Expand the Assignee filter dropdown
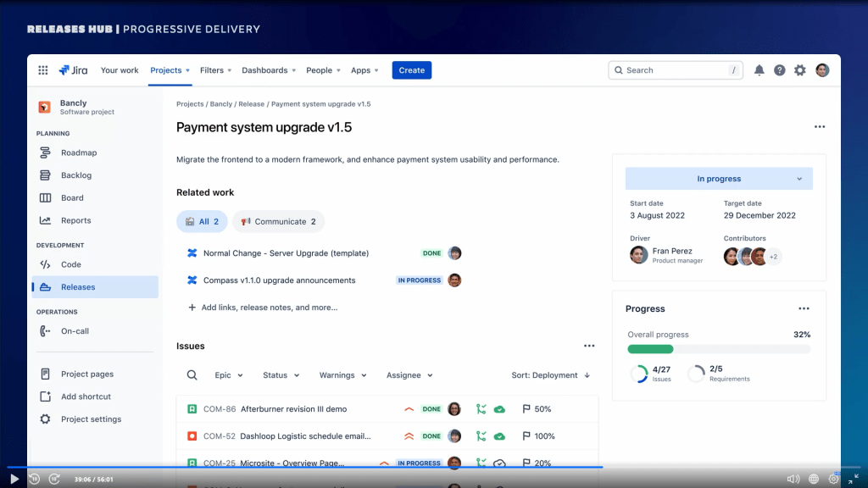Viewport: 868px width, 488px height. pos(409,375)
